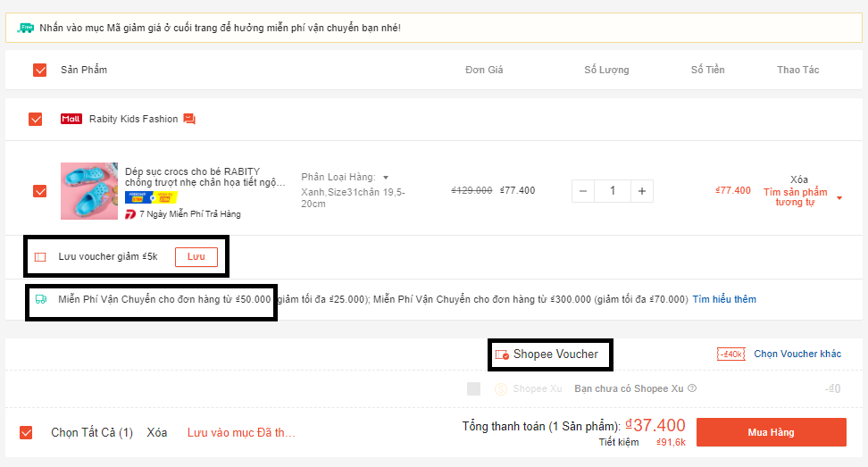The width and height of the screenshot is (868, 467).
Task: Click the voucher ticket icon beside Lưu voucher
Action: (40, 257)
